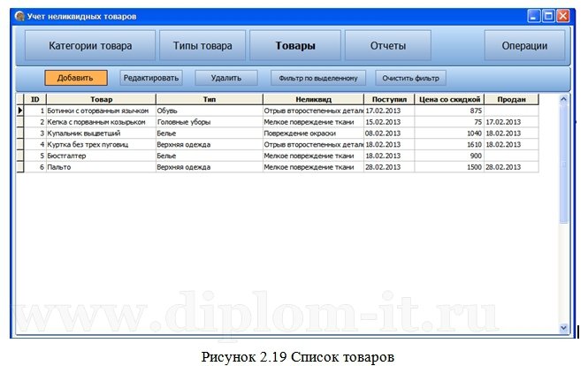Select Ботинки с оторванным язычком cell
Screen dimensions: 588x366
tap(101, 111)
